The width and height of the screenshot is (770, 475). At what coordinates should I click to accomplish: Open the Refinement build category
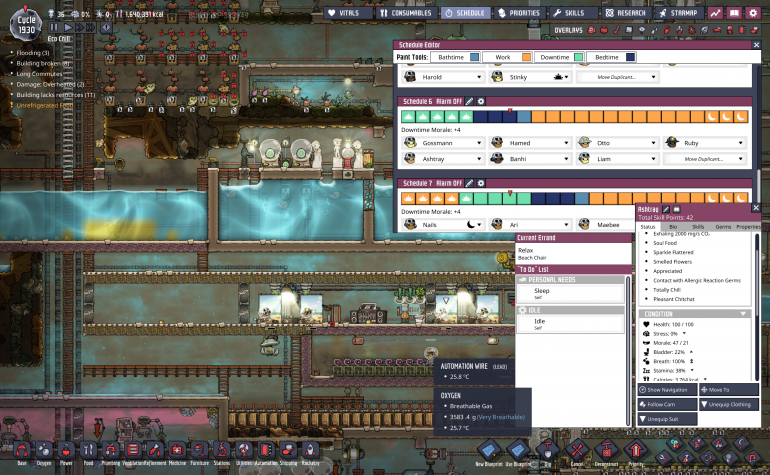pyautogui.click(x=155, y=450)
